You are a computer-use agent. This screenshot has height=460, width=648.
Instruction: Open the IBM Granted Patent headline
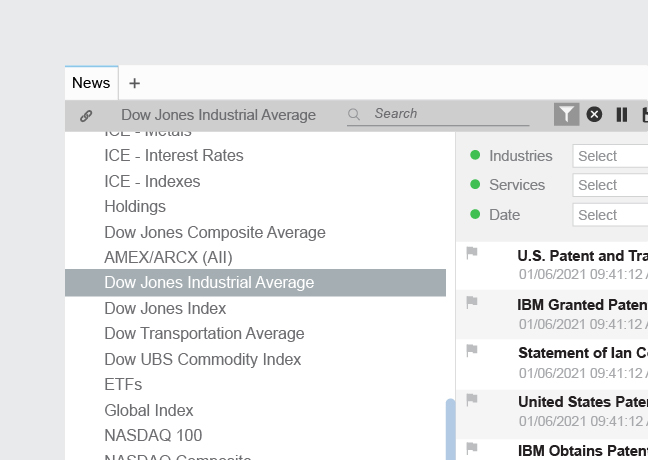pyautogui.click(x=582, y=305)
